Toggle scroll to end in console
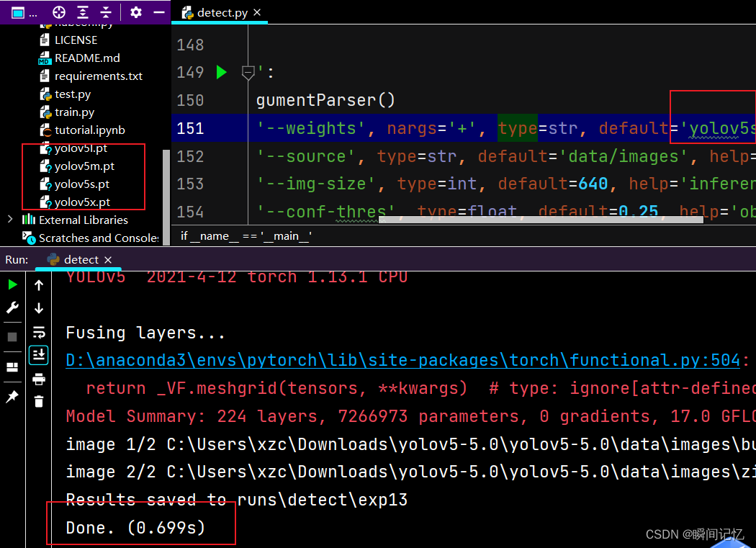756x548 pixels. pos(38,354)
